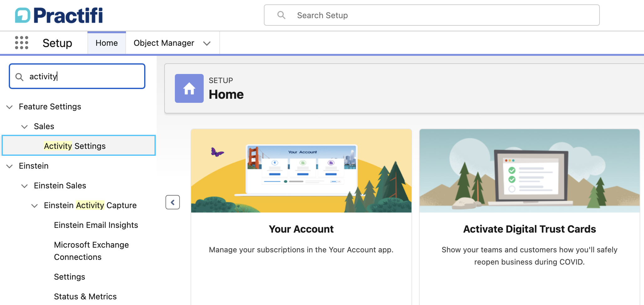Switch to the Object Manager tab
Viewport: 644px width, 305px height.
coord(164,43)
